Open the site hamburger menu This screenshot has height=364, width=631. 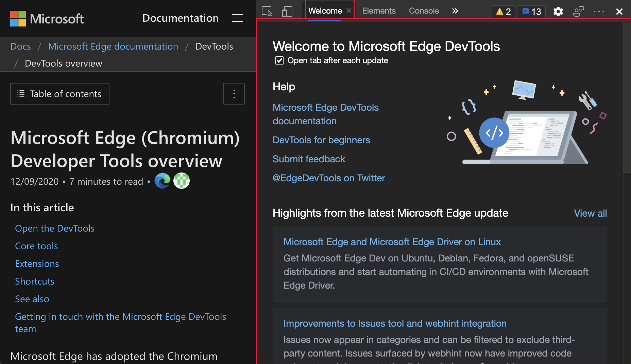237,18
